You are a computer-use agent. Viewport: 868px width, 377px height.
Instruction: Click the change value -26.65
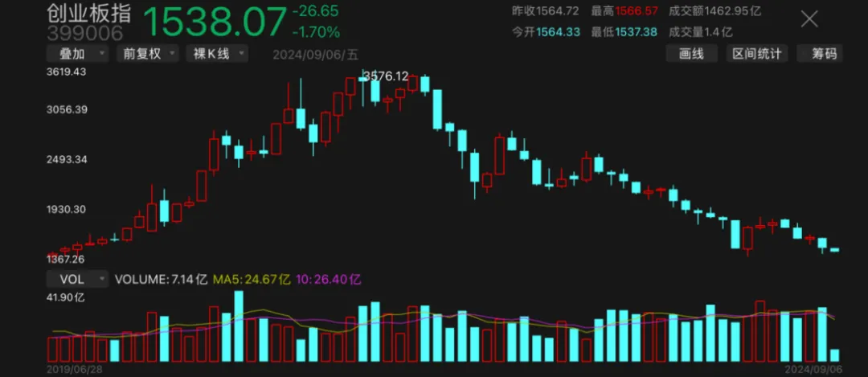point(316,11)
